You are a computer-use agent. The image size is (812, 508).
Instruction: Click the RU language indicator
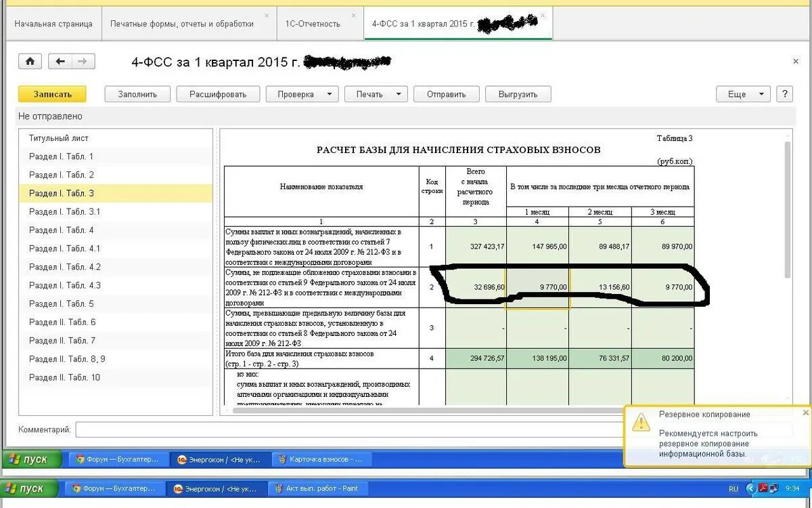click(734, 488)
